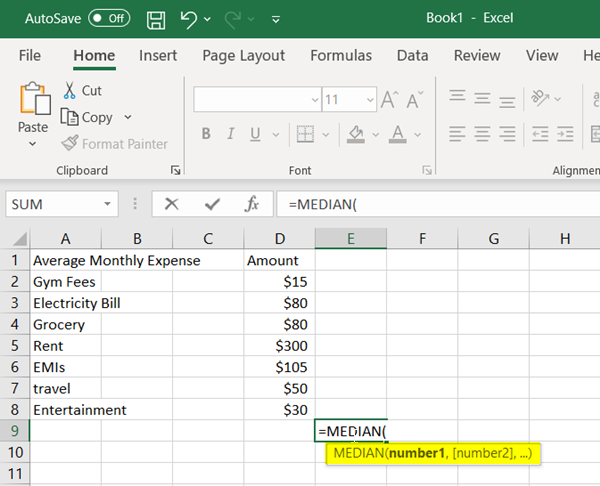Image resolution: width=600 pixels, height=486 pixels.
Task: Click the font color A swatch
Action: (x=397, y=134)
